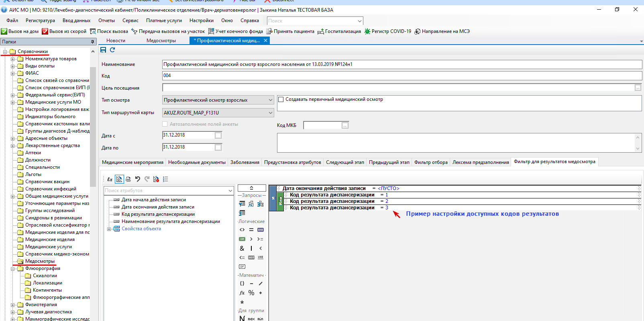Insert the NOT operator

pyautogui.click(x=251, y=258)
